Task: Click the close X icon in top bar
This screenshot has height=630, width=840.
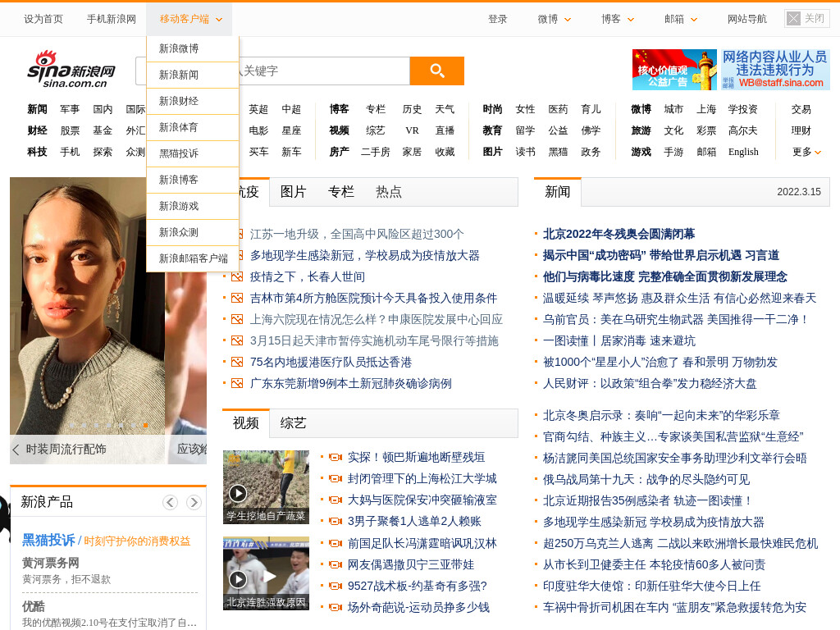Action: pyautogui.click(x=793, y=19)
